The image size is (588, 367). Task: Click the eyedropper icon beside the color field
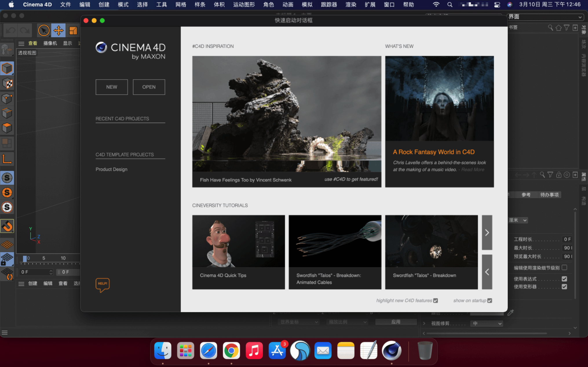(x=510, y=313)
